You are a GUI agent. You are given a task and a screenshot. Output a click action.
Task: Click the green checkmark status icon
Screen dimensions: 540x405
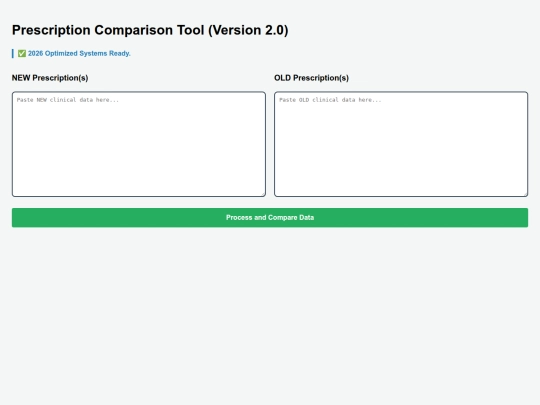tap(22, 53)
